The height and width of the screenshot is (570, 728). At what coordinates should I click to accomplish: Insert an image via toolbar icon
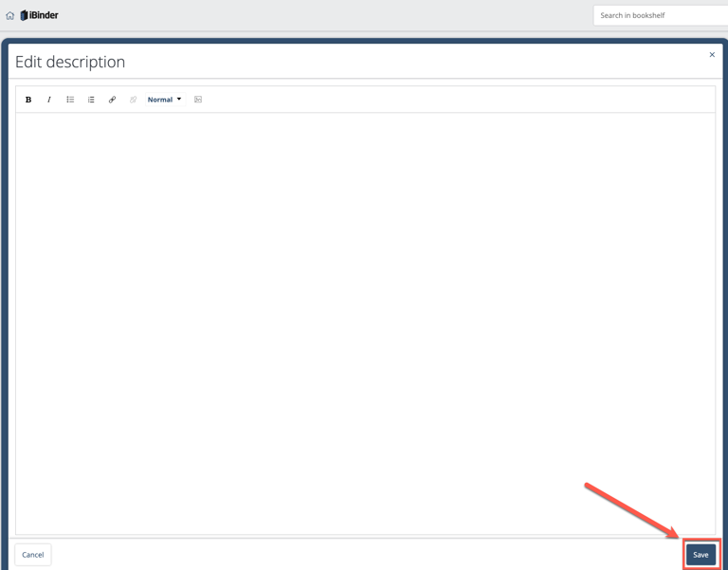click(x=198, y=100)
